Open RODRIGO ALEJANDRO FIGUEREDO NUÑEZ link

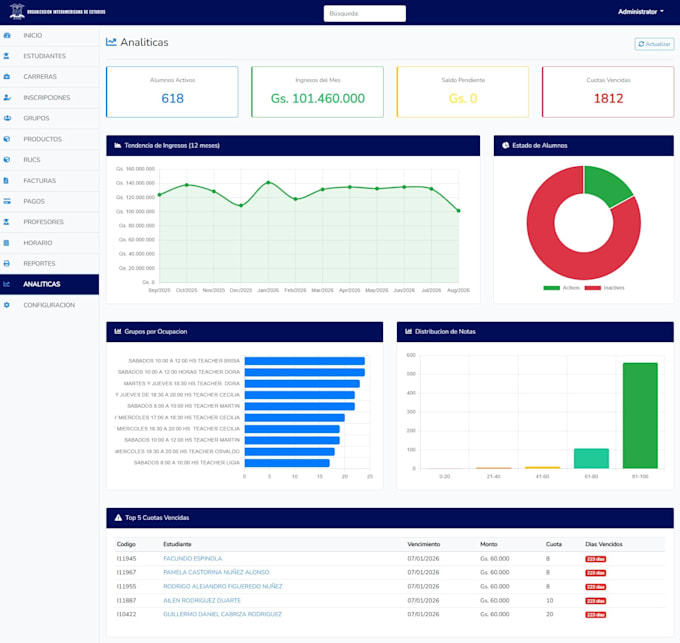(222, 586)
